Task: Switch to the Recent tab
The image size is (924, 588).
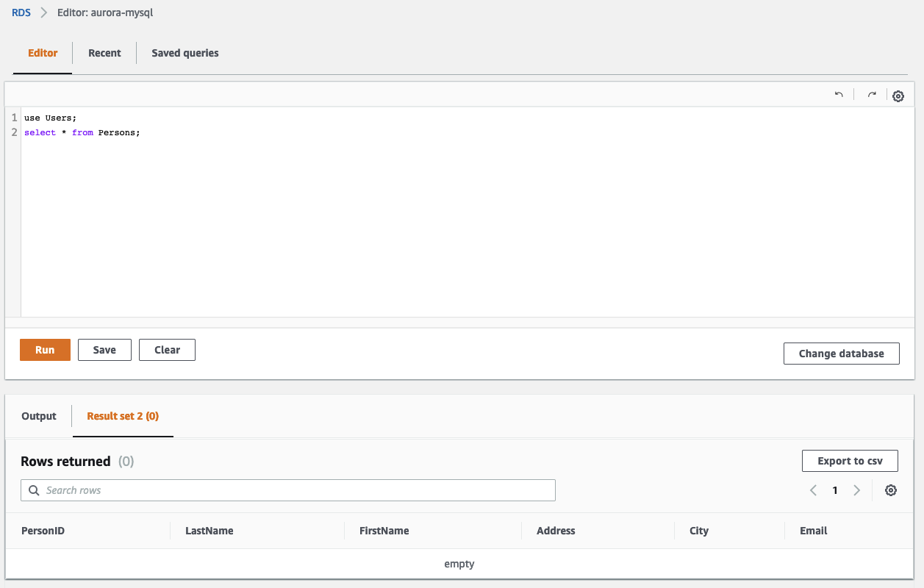Action: coord(104,53)
